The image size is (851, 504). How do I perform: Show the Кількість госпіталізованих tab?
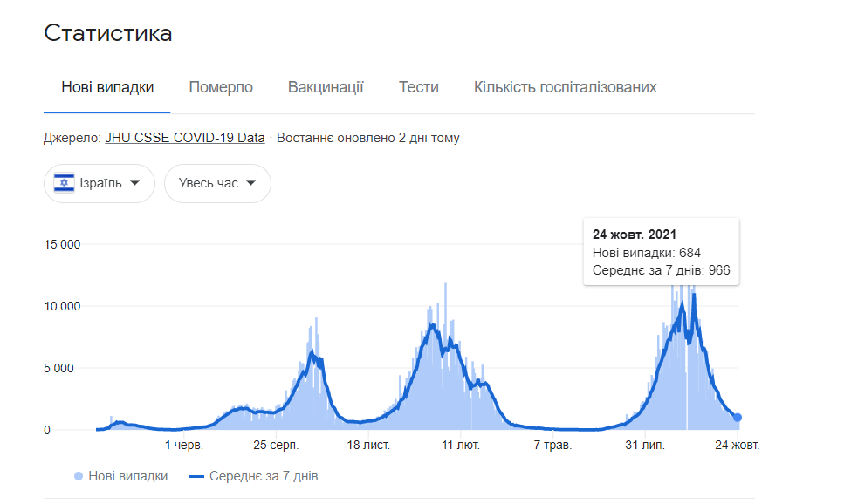coord(565,87)
